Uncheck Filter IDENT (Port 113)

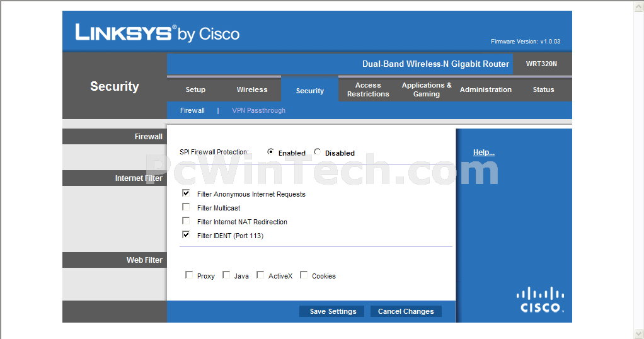pos(186,234)
